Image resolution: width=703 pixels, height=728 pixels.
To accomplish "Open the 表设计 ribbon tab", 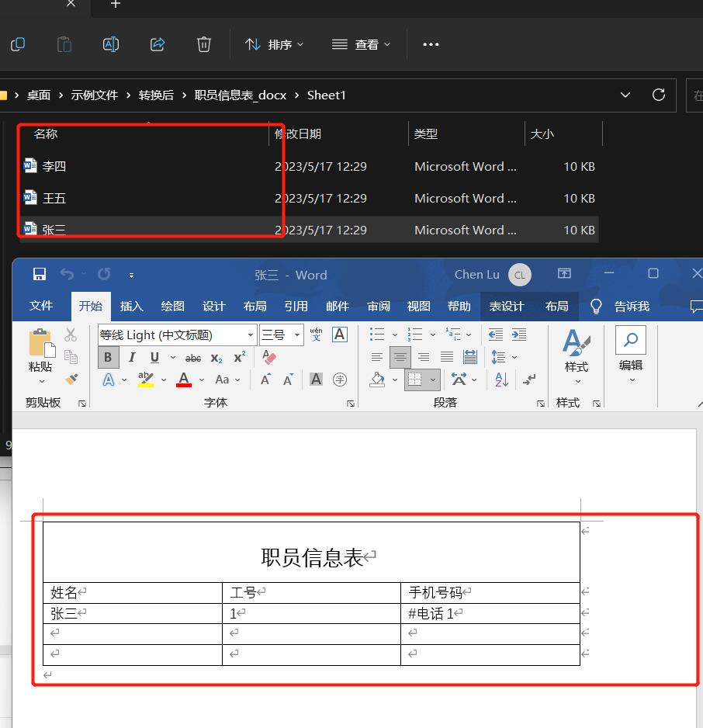I will pyautogui.click(x=507, y=306).
